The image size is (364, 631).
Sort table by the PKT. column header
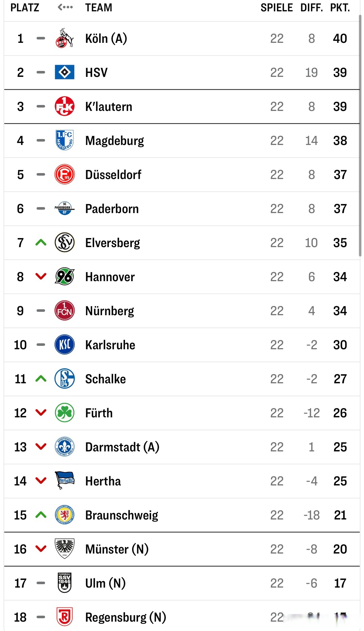[340, 8]
